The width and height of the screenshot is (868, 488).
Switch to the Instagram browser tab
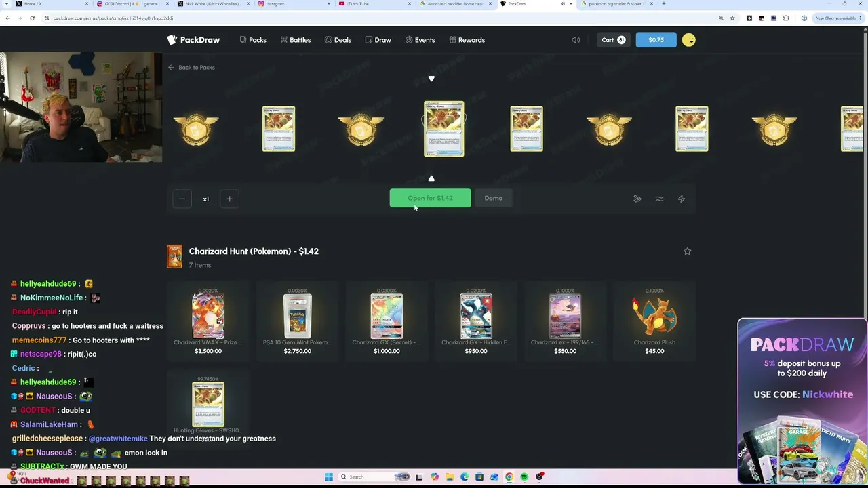294,4
